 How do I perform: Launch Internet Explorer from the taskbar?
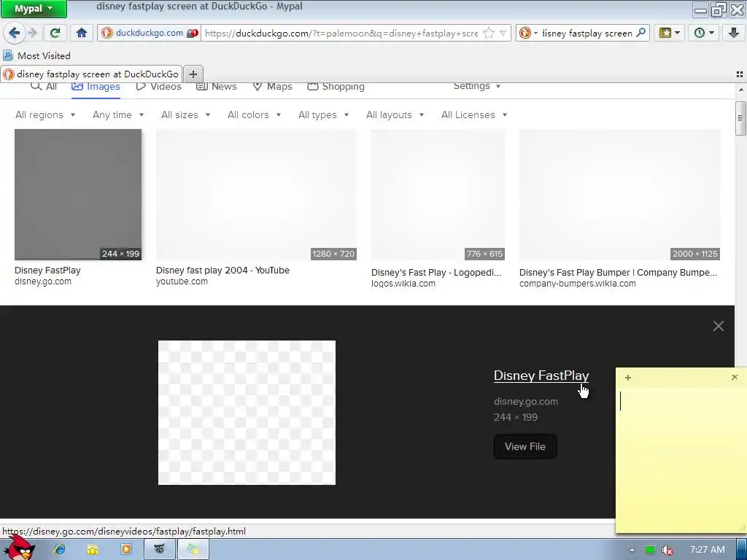click(x=60, y=550)
